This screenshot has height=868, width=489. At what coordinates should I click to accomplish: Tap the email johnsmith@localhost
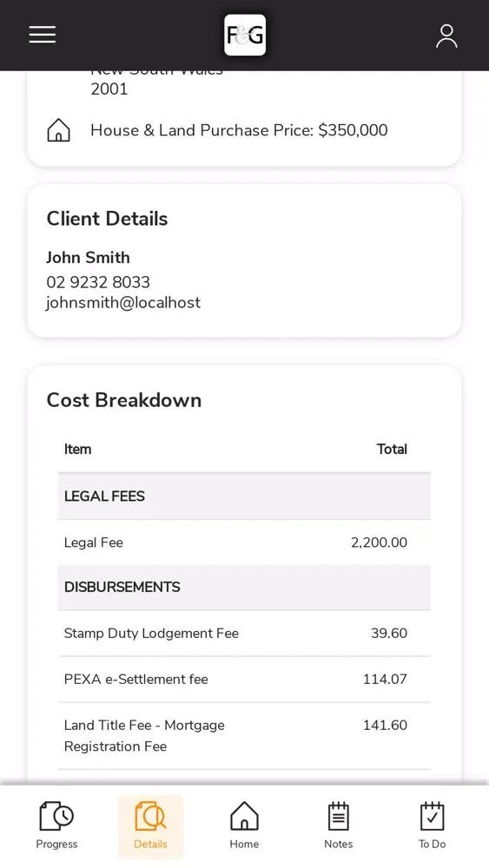point(123,303)
